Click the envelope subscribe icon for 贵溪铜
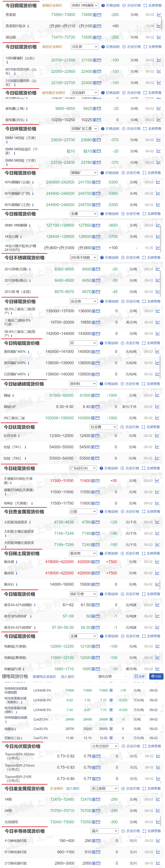 coord(99,15)
